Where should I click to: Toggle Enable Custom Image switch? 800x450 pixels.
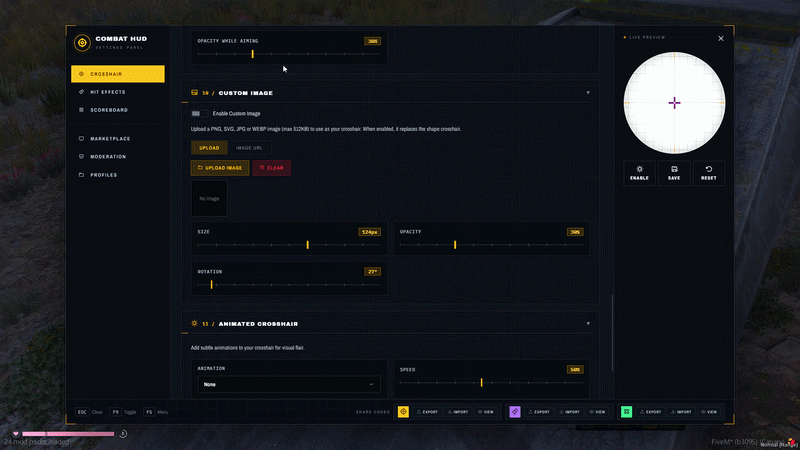(x=198, y=113)
